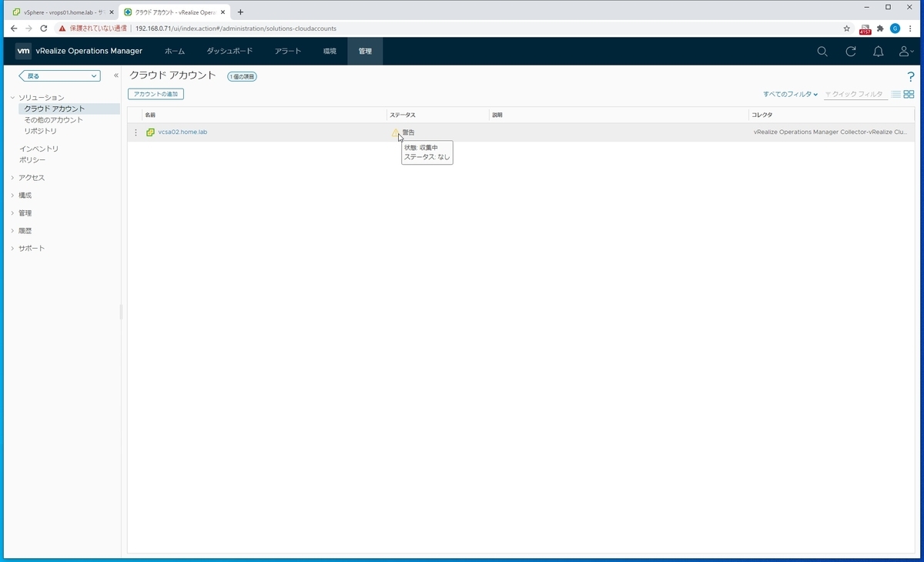This screenshot has height=562, width=924.
Task: Click the browser address bar URL
Action: (x=236, y=28)
